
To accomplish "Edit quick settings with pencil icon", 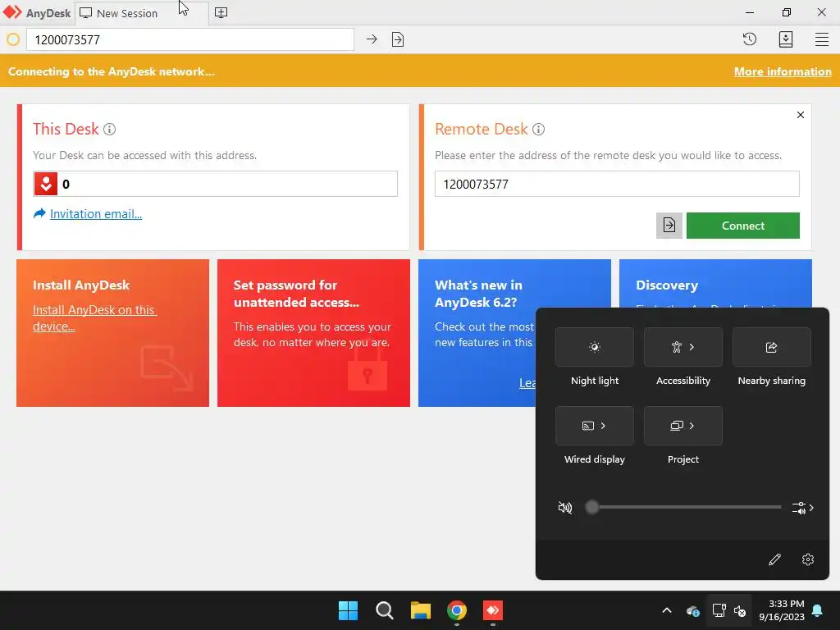I will pyautogui.click(x=774, y=559).
